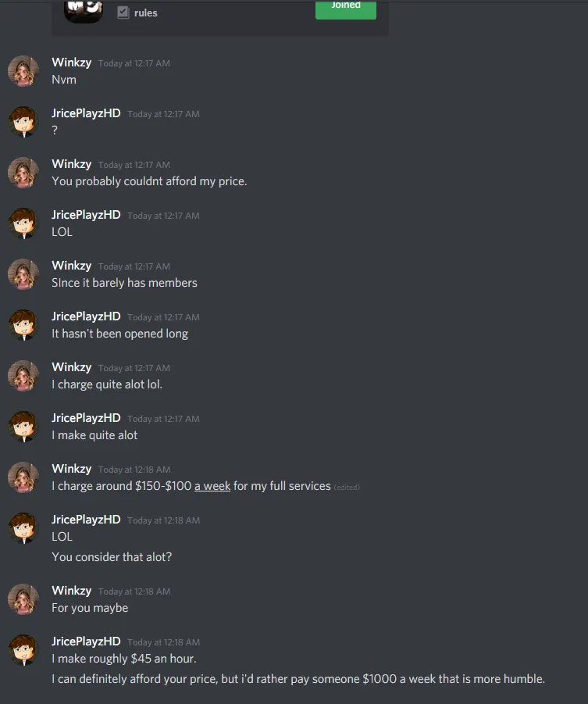Click Winkzy's avatar next to "For you maybe"
The image size is (588, 704).
(x=23, y=599)
